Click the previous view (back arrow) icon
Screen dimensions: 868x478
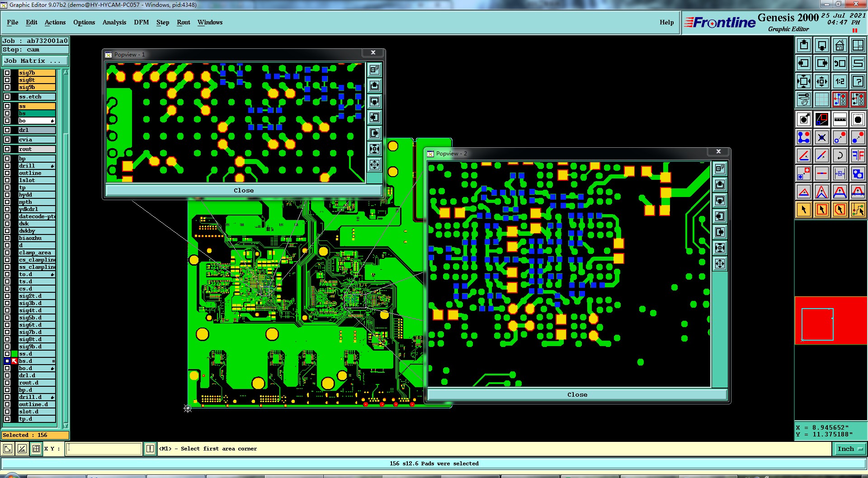840,63
